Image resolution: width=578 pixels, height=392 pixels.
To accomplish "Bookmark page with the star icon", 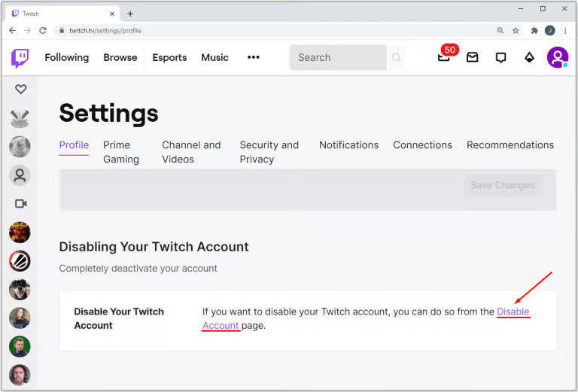I will point(516,31).
